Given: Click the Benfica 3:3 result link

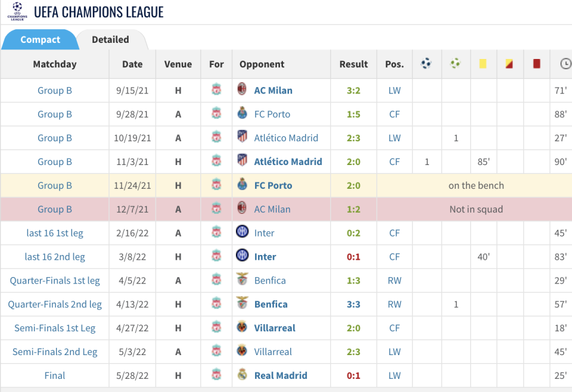Looking at the screenshot, I should (x=353, y=304).
